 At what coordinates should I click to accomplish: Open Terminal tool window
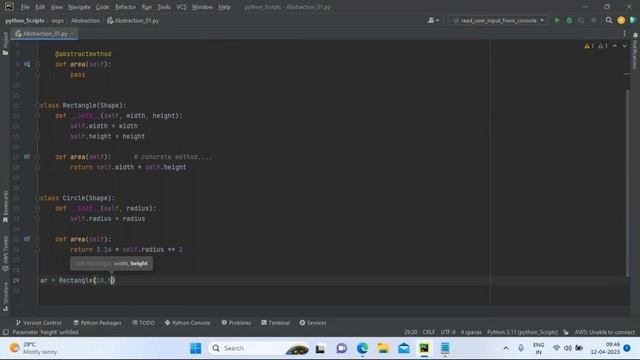[x=276, y=322]
